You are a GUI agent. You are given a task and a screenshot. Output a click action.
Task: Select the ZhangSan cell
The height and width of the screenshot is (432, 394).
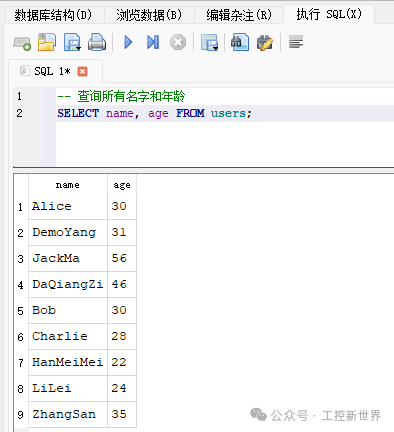(x=68, y=414)
